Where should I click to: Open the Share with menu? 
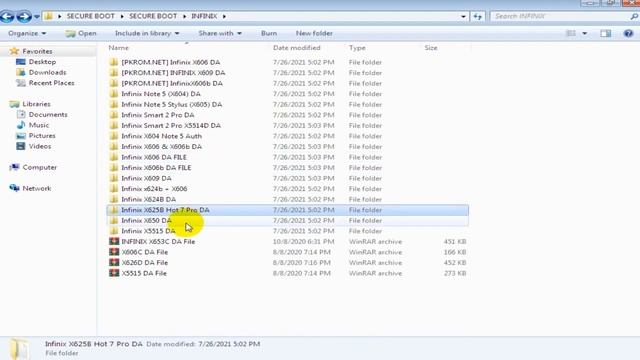point(220,33)
